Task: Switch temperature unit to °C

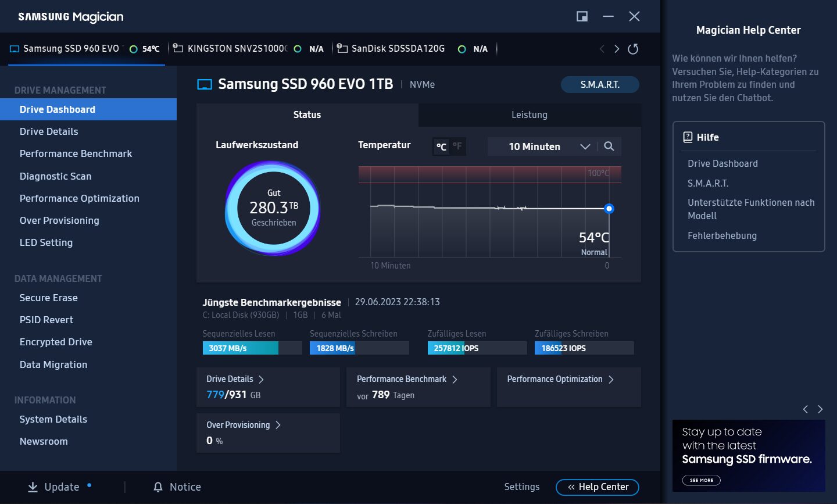Action: [x=442, y=146]
